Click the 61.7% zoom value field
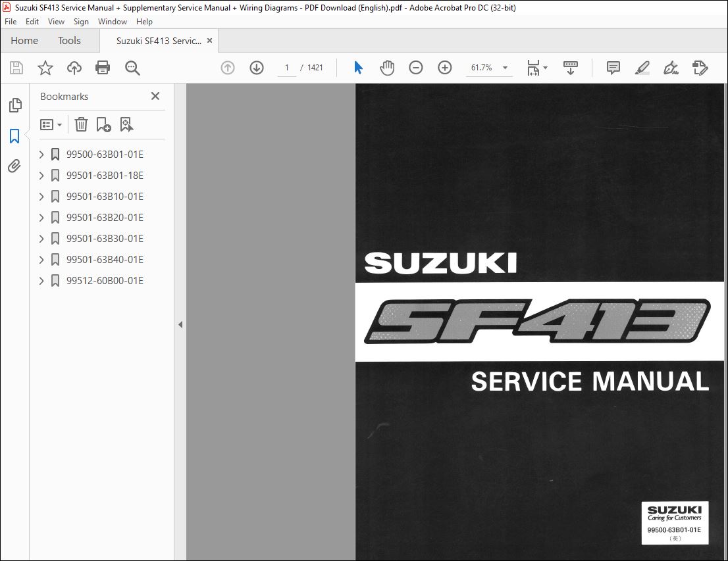Screen dimensions: 728x561 [x=481, y=68]
